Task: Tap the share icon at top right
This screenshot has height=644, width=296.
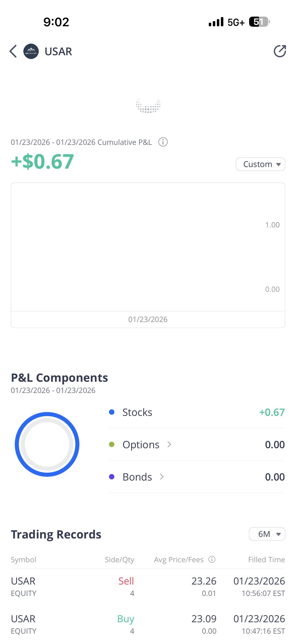Action: 280,51
